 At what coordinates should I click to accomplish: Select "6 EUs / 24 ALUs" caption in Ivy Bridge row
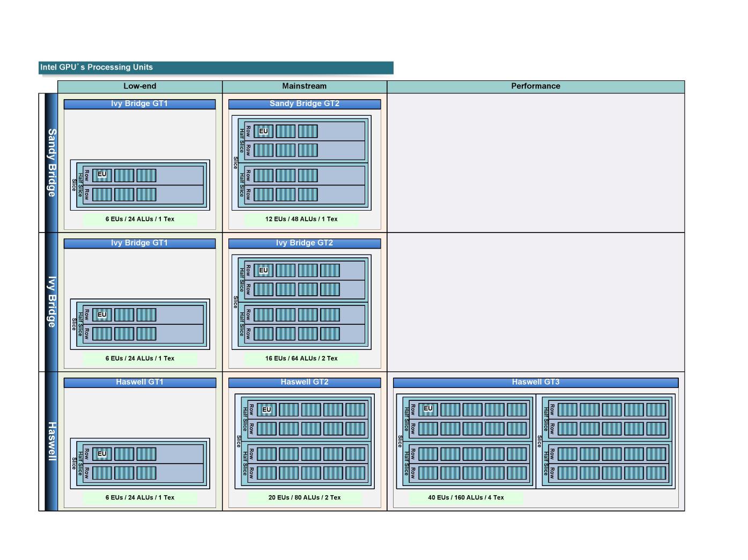[140, 359]
